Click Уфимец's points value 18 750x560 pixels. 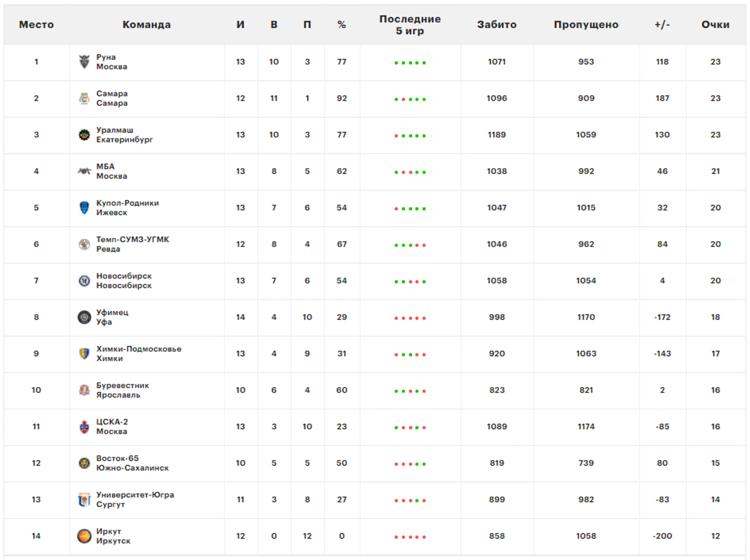click(716, 317)
